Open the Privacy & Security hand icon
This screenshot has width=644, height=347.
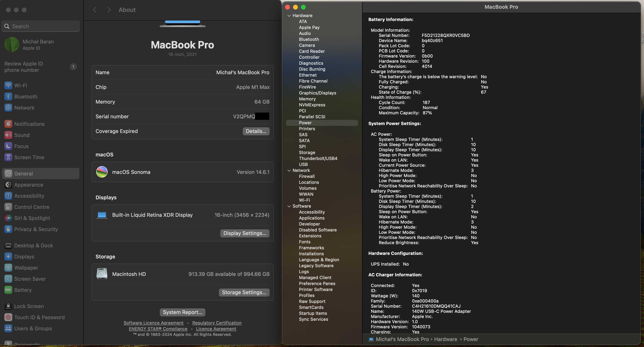[x=8, y=229]
